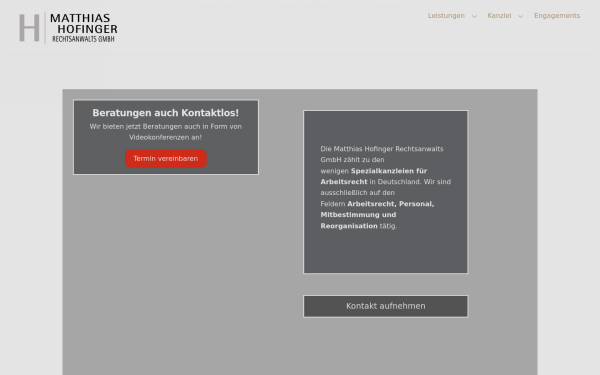Click the Kontakt aufnehmen button
Screen dimensions: 600x375
pos(386,306)
